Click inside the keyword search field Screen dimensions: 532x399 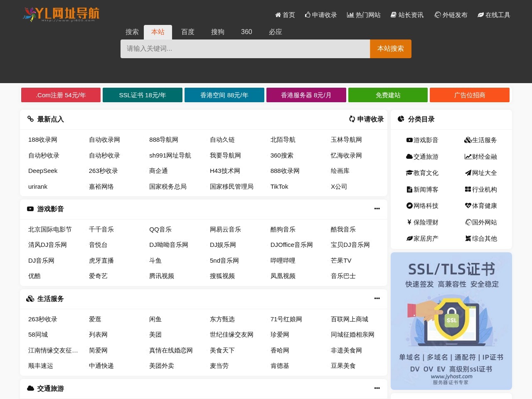[x=245, y=49]
